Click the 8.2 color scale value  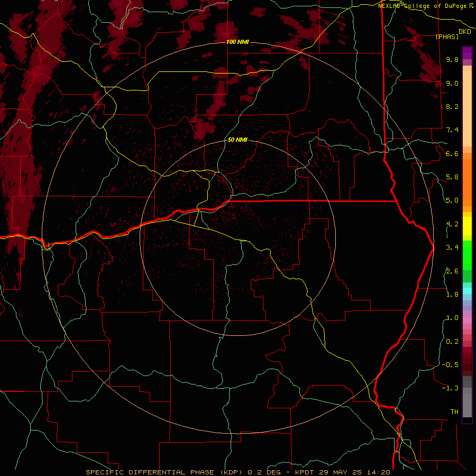click(452, 106)
